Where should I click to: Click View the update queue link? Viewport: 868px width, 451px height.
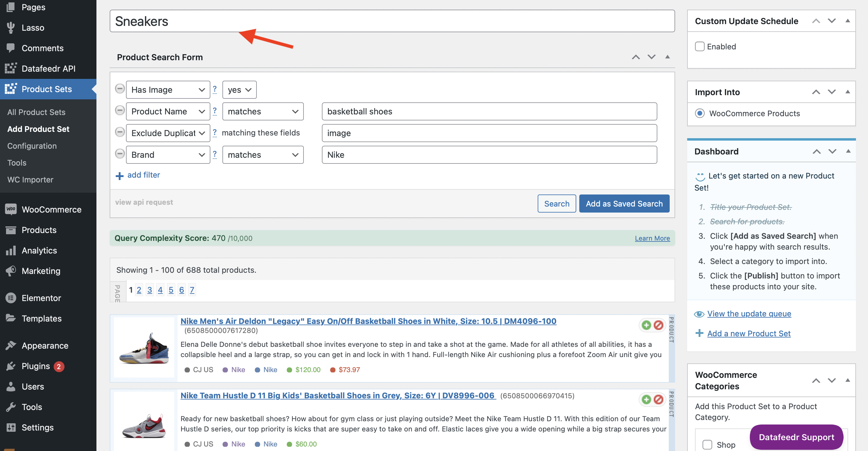tap(749, 313)
